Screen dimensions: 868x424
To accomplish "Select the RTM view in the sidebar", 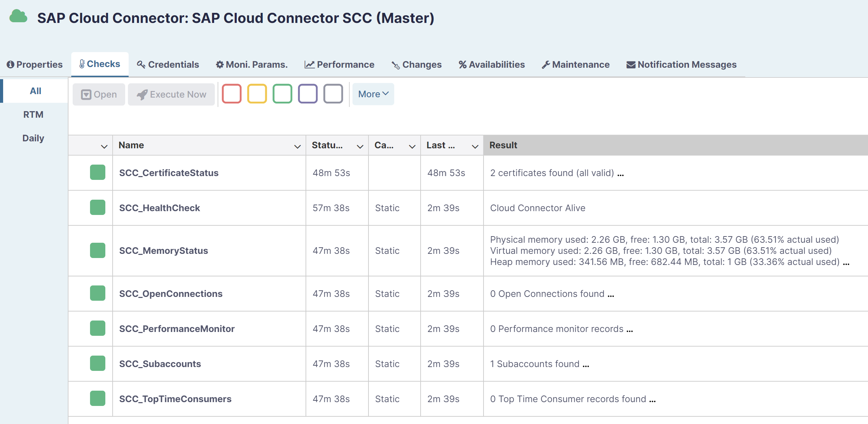I will (x=33, y=114).
